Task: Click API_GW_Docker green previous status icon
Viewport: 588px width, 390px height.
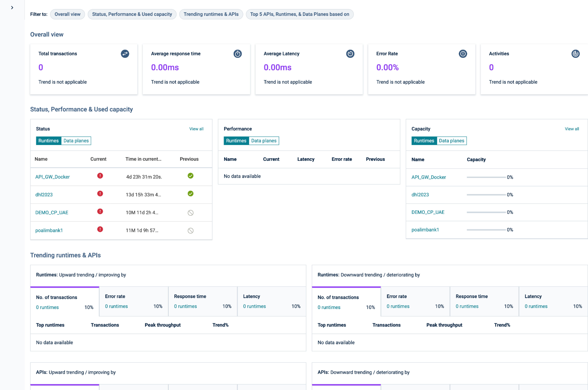Action: click(x=191, y=176)
